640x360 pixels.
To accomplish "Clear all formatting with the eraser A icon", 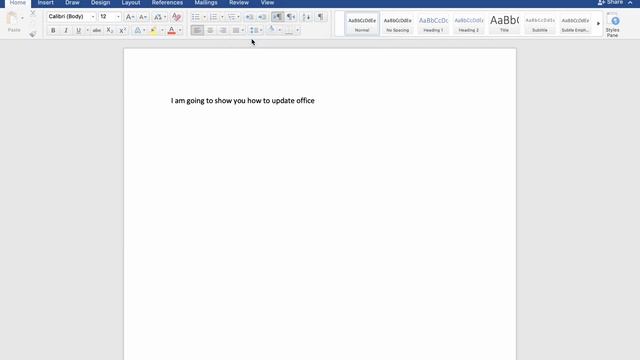I will (x=176, y=17).
